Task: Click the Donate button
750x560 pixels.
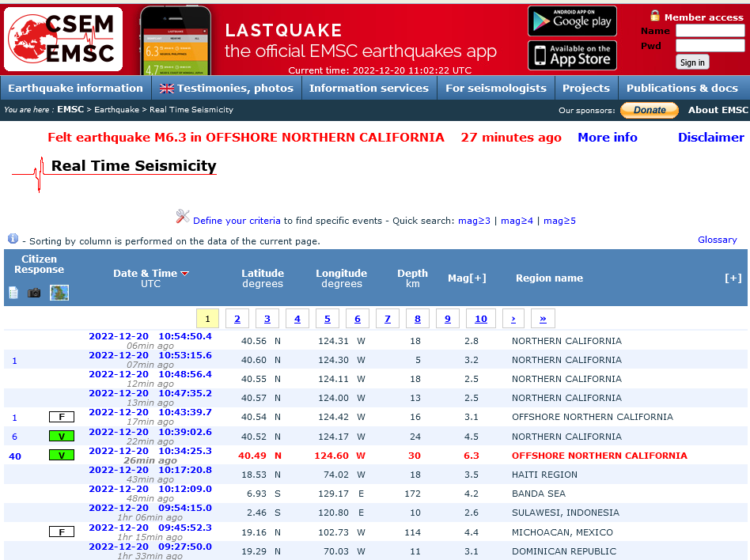Action: pyautogui.click(x=649, y=110)
